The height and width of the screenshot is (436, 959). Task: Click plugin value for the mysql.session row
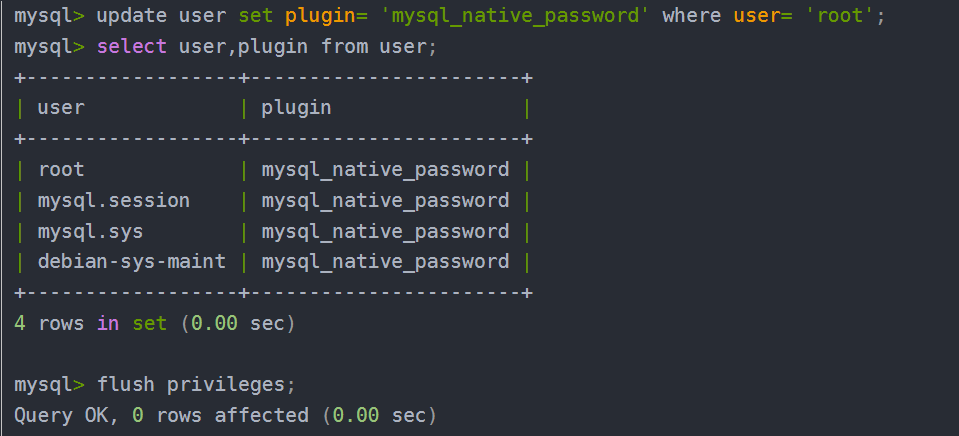pyautogui.click(x=385, y=201)
